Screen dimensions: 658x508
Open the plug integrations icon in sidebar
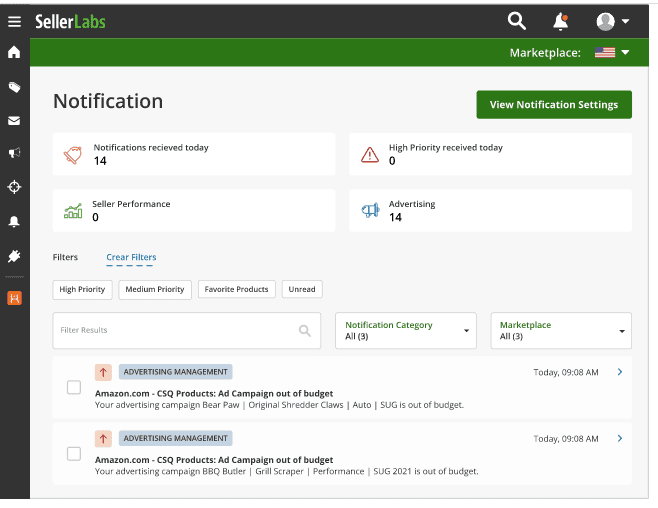(14, 255)
